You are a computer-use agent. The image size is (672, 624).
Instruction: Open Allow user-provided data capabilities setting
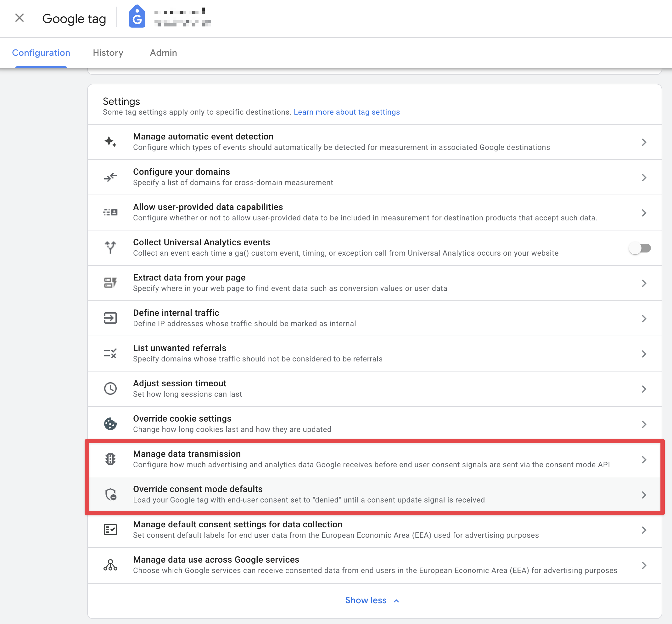point(374,213)
